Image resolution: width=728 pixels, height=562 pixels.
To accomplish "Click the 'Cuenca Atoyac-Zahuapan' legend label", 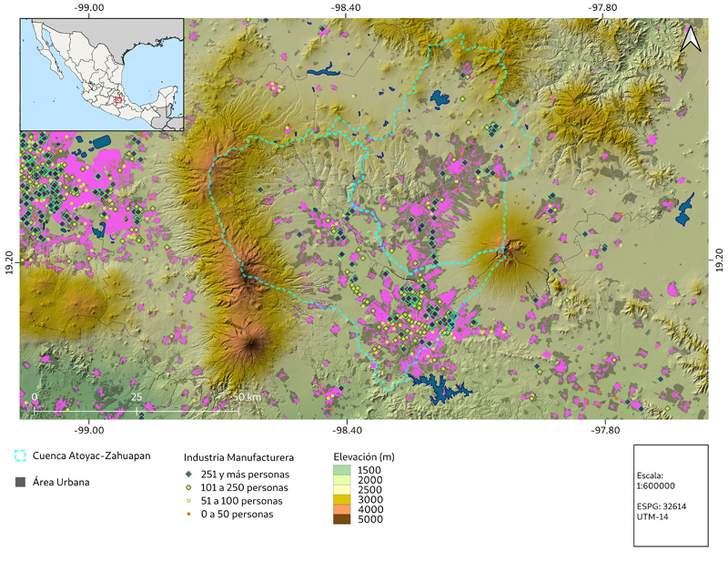I will (93, 455).
